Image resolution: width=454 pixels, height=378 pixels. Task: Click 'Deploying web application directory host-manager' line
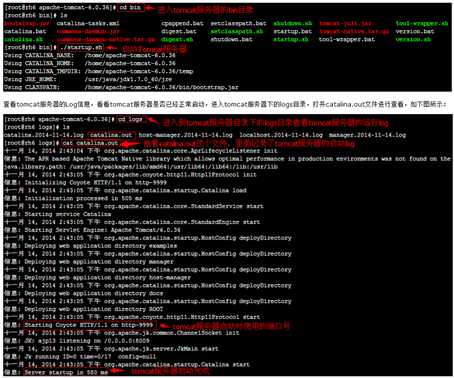click(98, 278)
